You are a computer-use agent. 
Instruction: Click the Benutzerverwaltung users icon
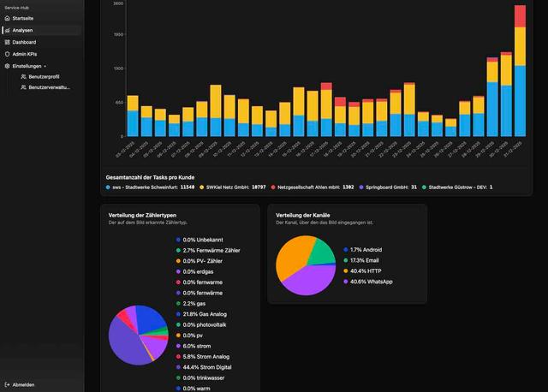tap(23, 87)
